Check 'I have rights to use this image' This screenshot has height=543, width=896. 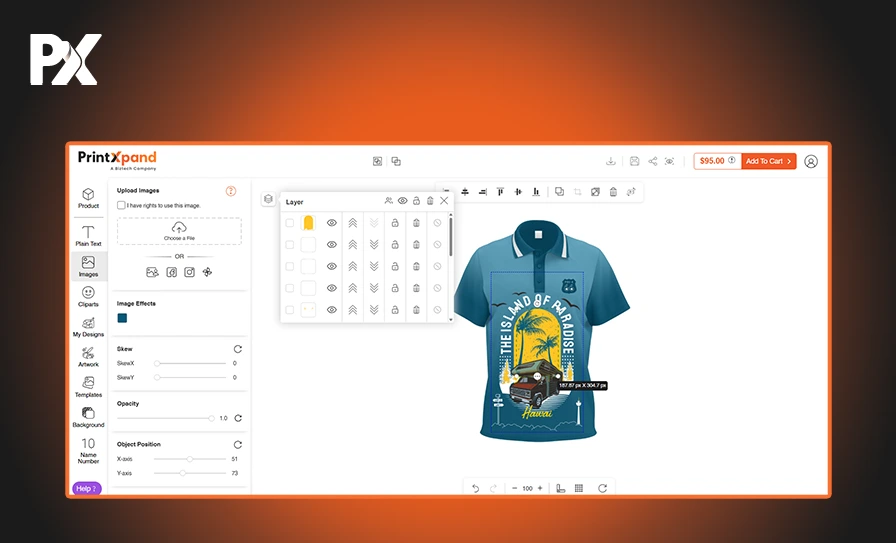122,205
